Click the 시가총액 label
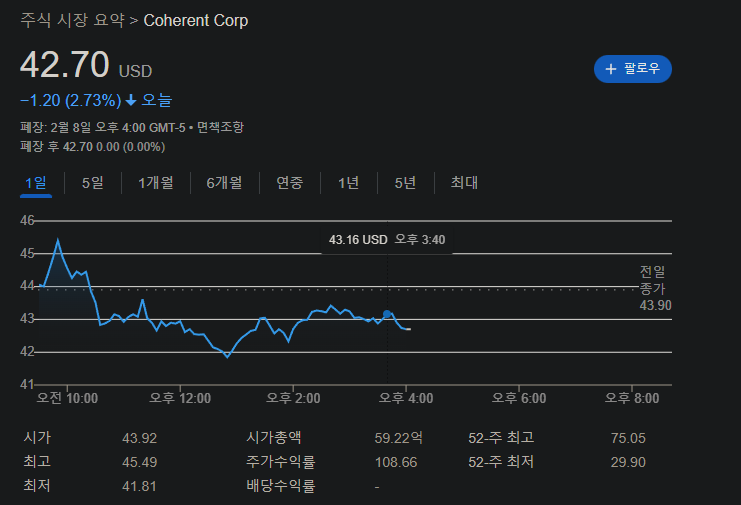 (274, 438)
